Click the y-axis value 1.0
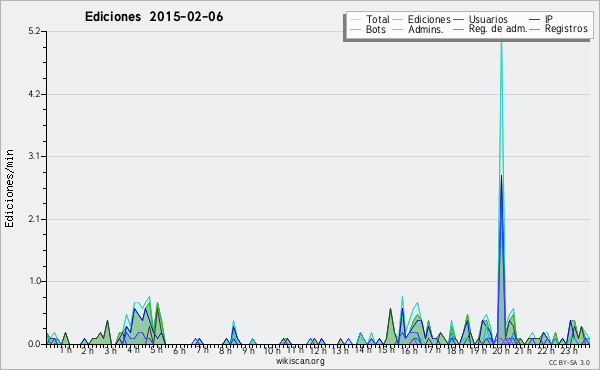The width and height of the screenshot is (600, 370). pyautogui.click(x=34, y=281)
